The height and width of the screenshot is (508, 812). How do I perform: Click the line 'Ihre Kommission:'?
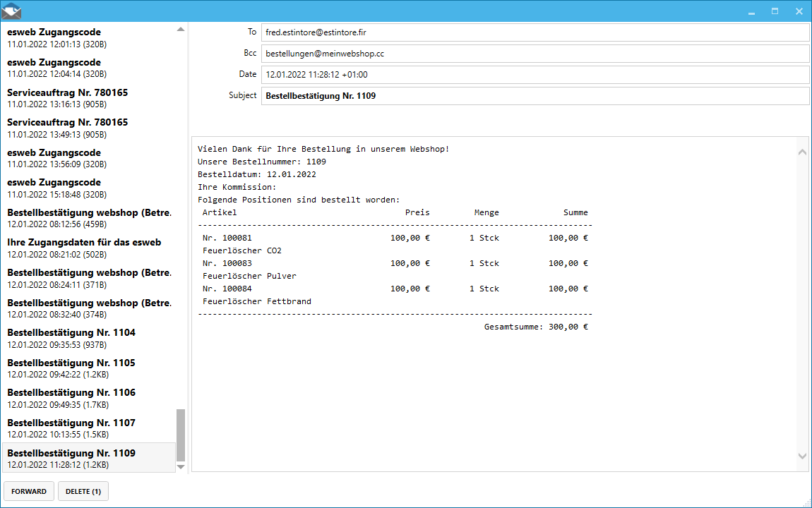point(237,187)
